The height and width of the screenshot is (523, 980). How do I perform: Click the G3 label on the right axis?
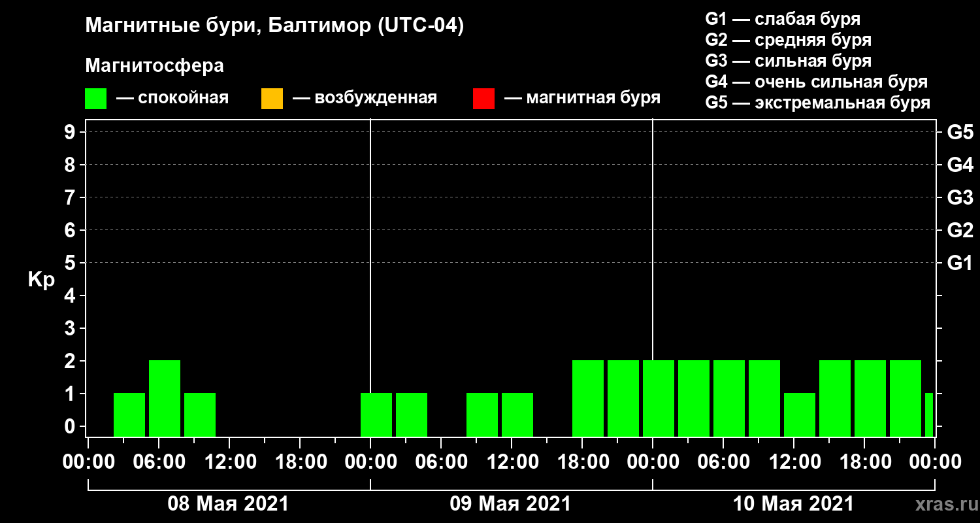tap(960, 197)
